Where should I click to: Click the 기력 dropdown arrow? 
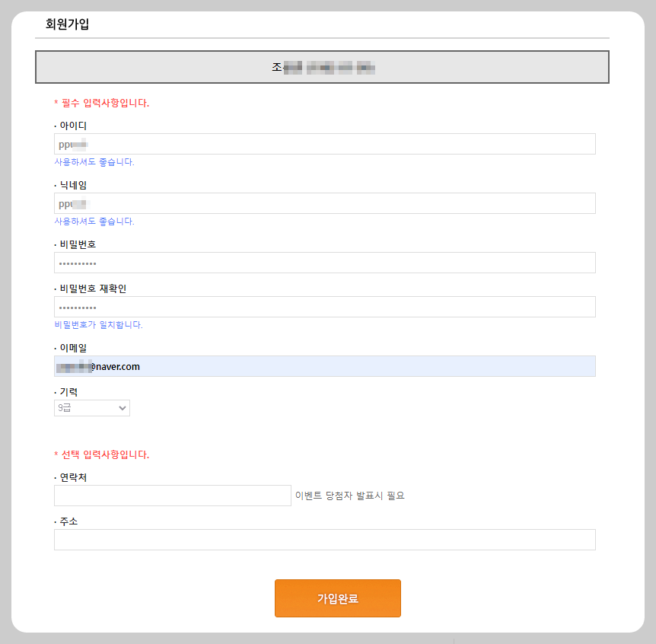[122, 407]
